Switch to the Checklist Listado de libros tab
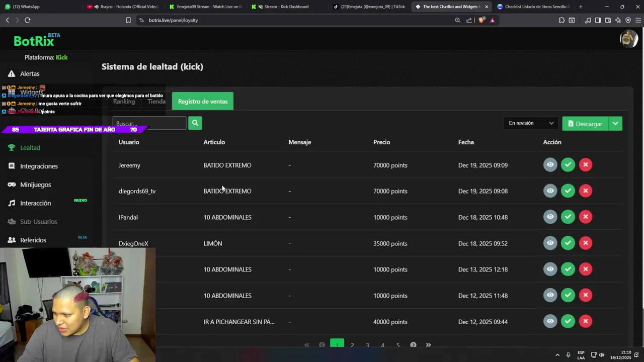This screenshot has height=362, width=644. click(534, 7)
